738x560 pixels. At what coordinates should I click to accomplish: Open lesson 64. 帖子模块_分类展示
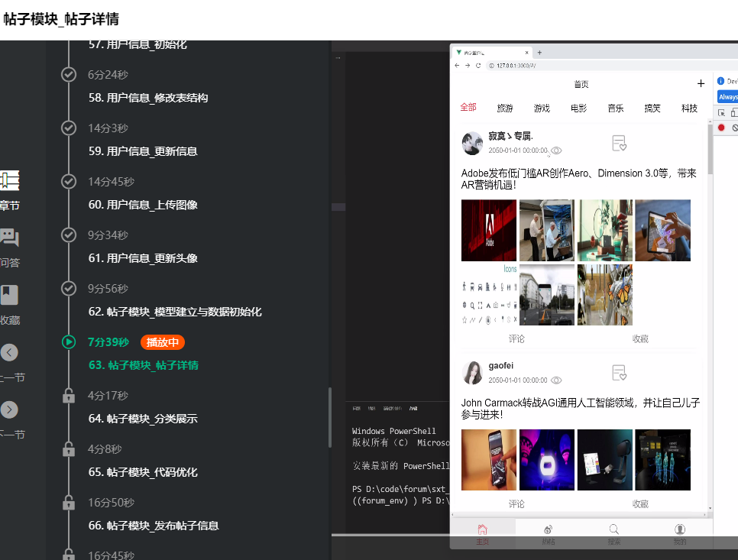click(x=143, y=419)
